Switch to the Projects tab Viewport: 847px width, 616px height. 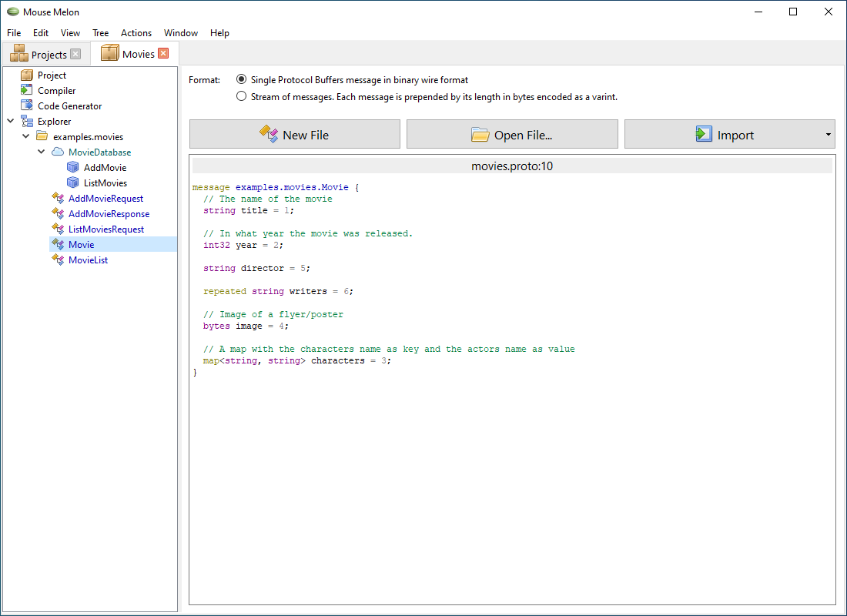pos(45,54)
